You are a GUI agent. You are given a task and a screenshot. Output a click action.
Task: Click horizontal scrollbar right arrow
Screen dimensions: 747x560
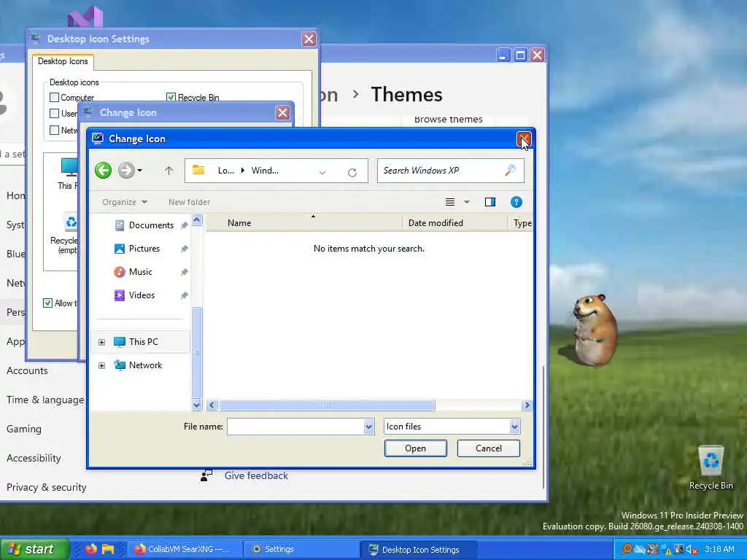coord(527,405)
